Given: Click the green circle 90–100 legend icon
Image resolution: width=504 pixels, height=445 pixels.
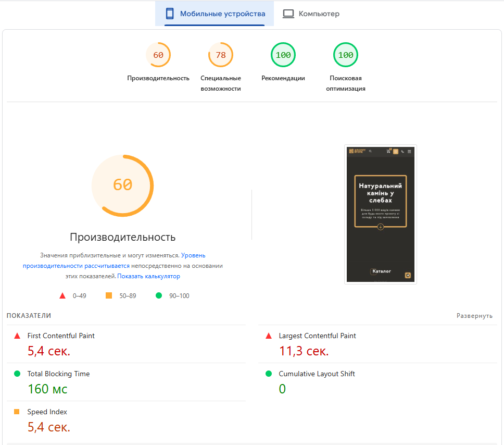Looking at the screenshot, I should (x=159, y=295).
